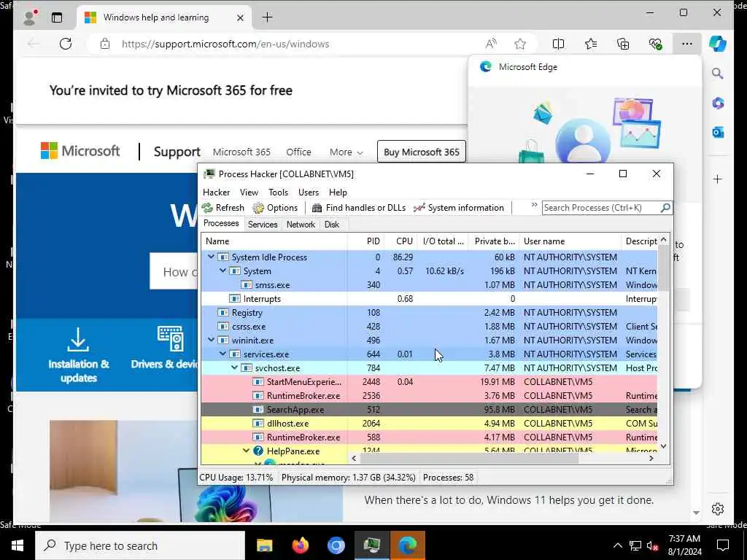Collapse the svchost.exe tree node
Viewport: 747px width, 560px height.
pyautogui.click(x=234, y=368)
